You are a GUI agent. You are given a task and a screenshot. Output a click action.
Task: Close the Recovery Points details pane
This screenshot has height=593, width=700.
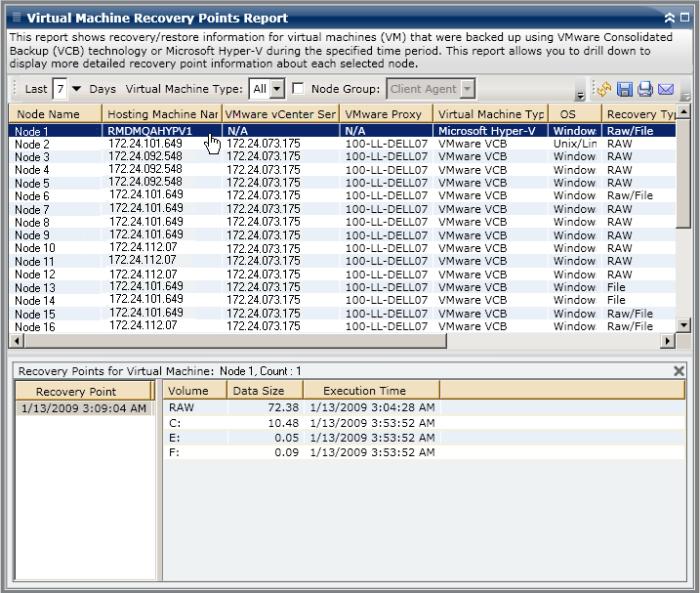pos(679,371)
